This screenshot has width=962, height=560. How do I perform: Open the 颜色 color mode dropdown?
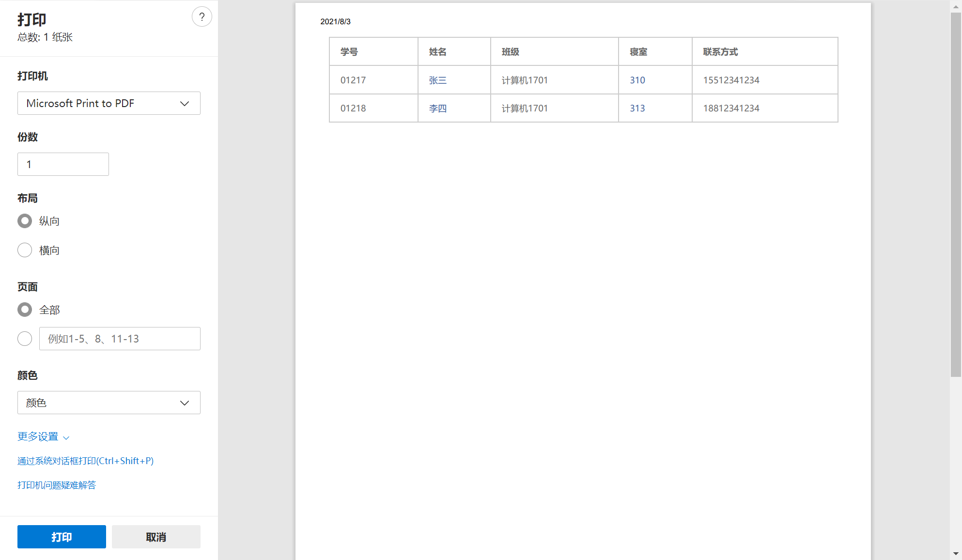[x=109, y=403]
